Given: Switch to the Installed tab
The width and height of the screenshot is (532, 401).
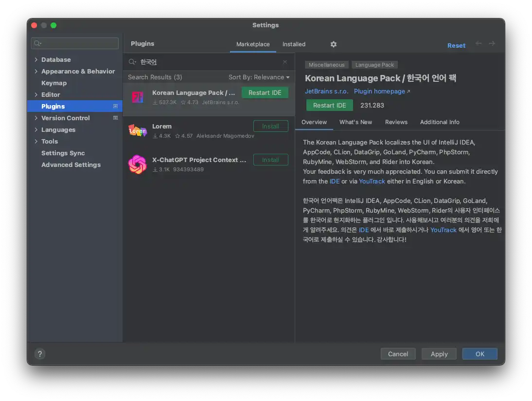Looking at the screenshot, I should [x=294, y=44].
